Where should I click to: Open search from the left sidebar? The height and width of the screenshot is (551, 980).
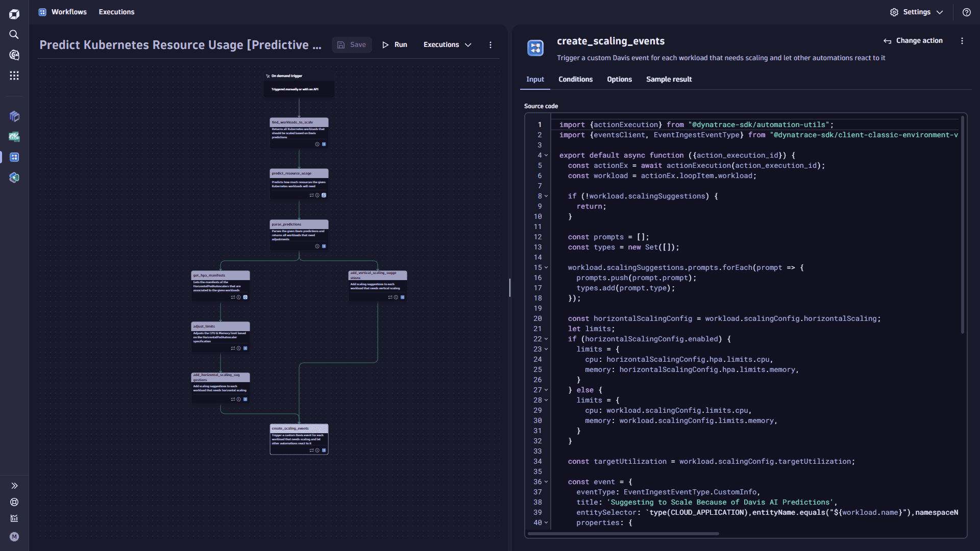click(14, 34)
